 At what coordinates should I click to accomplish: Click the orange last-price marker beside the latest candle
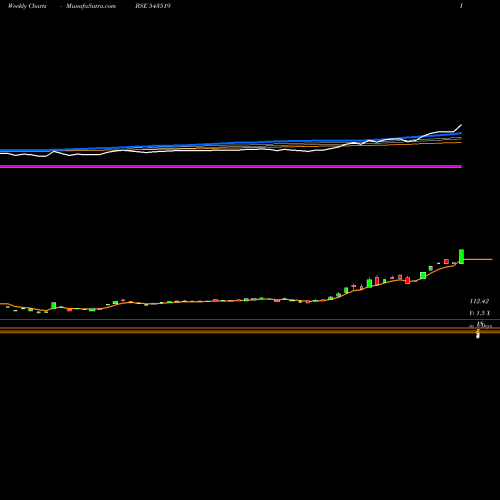[478, 259]
